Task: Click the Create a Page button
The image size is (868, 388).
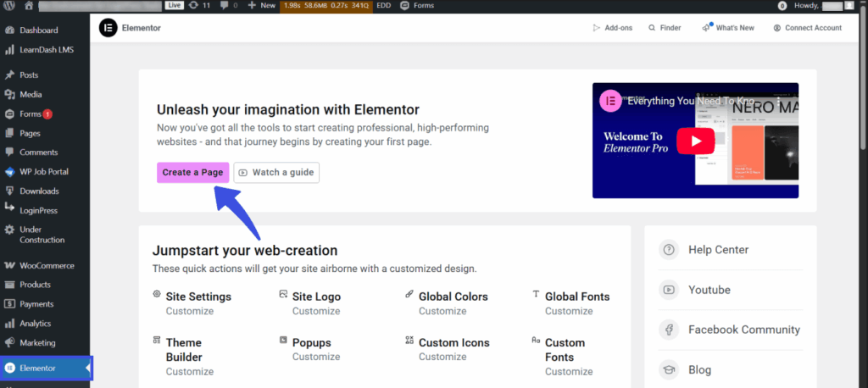Action: coord(192,172)
